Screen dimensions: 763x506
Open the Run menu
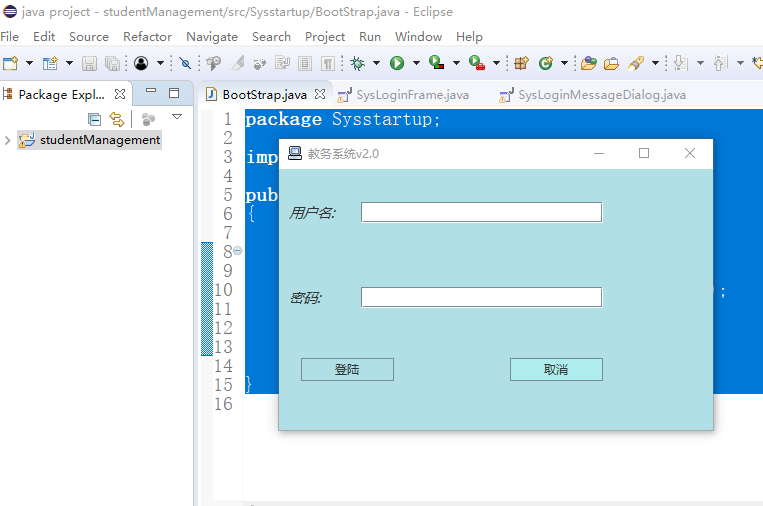(370, 37)
